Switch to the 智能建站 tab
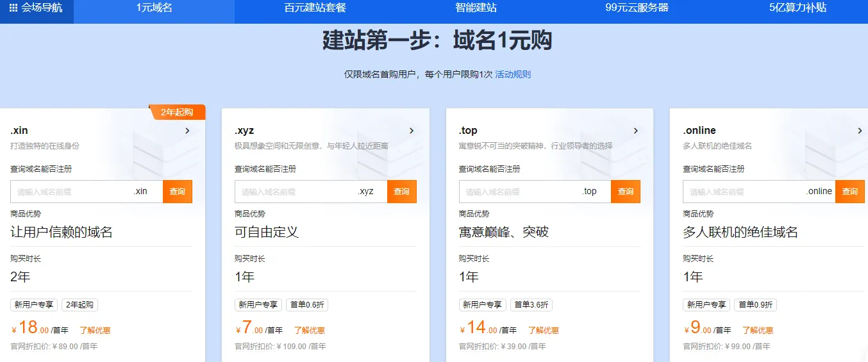 pos(476,8)
